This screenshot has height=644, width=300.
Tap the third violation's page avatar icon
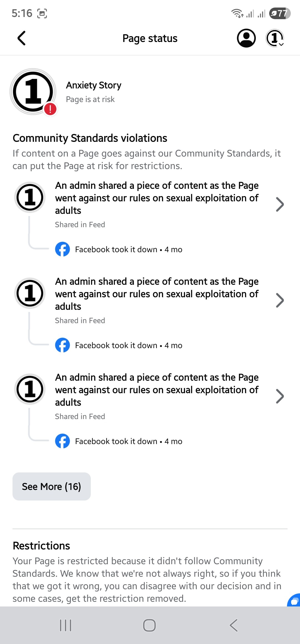(30, 389)
